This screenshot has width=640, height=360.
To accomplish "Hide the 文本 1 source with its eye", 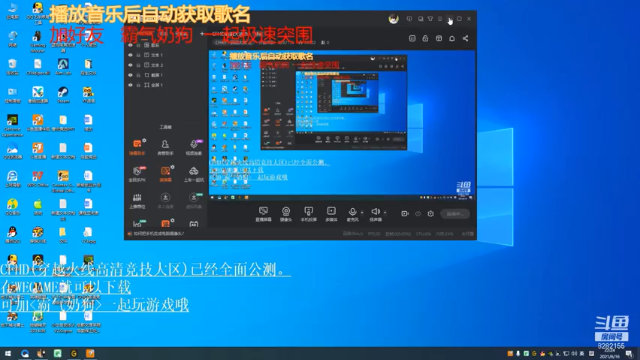I will (x=130, y=55).
